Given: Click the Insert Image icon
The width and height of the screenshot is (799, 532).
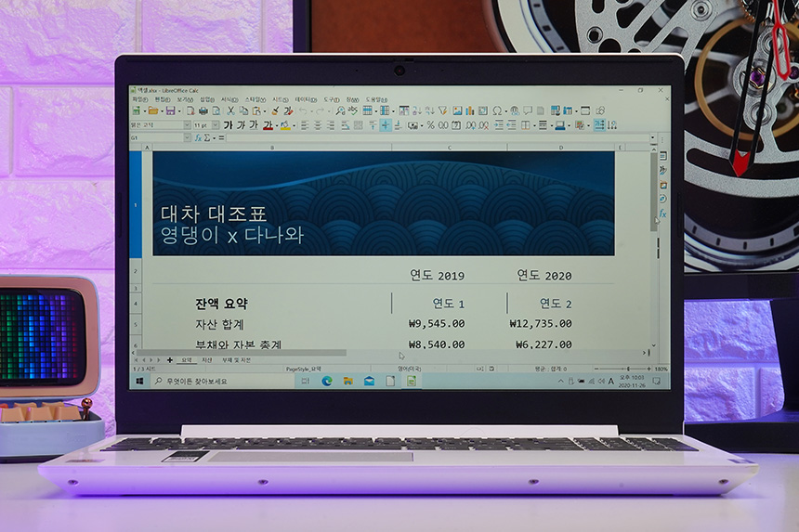Looking at the screenshot, I should click(457, 110).
